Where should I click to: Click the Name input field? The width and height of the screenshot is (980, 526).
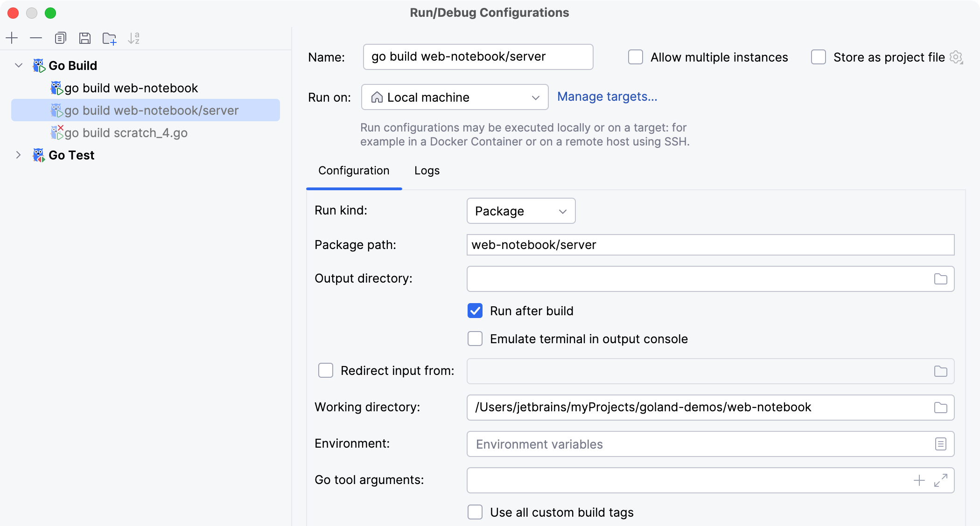(x=478, y=57)
